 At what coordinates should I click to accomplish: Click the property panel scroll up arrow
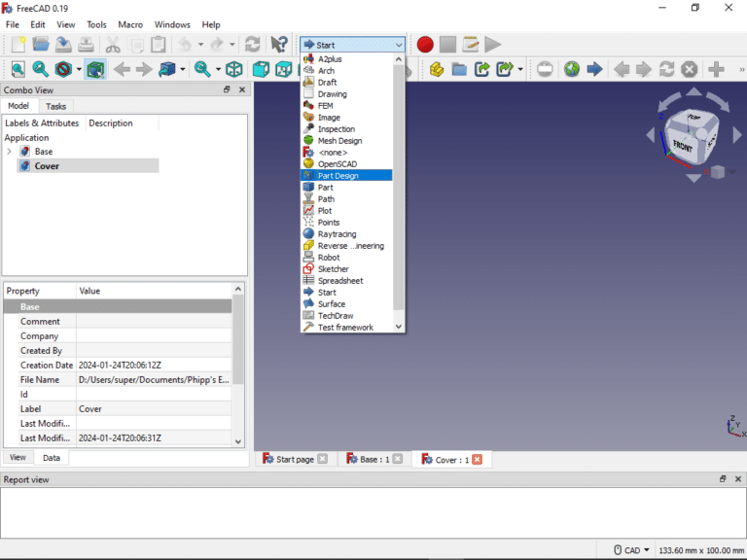coord(238,289)
